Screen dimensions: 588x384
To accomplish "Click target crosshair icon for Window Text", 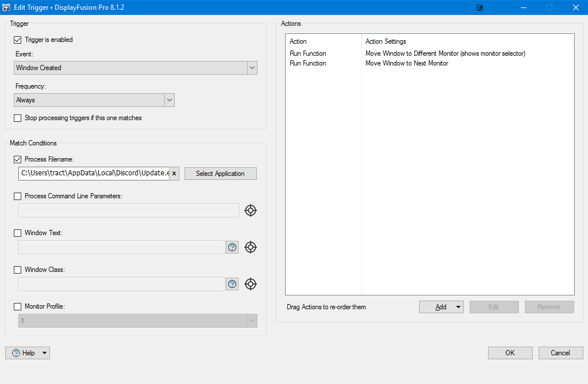I will 250,247.
